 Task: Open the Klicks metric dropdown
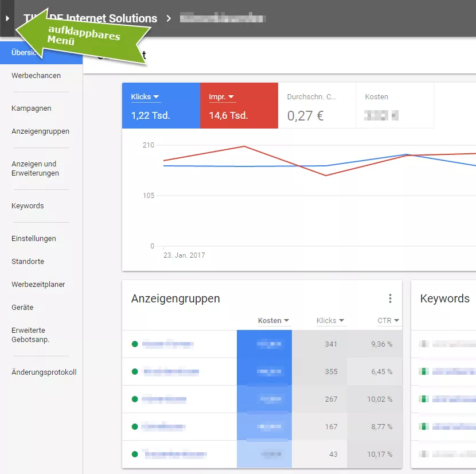tap(145, 97)
